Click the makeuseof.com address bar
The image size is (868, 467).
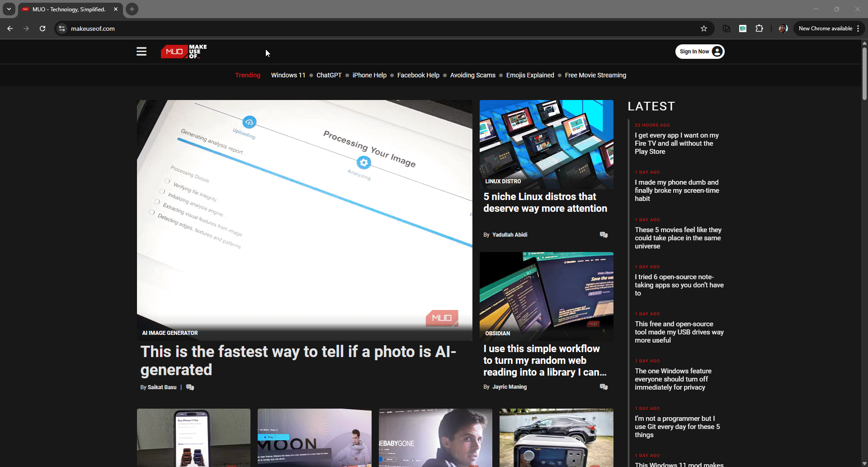[x=384, y=29]
